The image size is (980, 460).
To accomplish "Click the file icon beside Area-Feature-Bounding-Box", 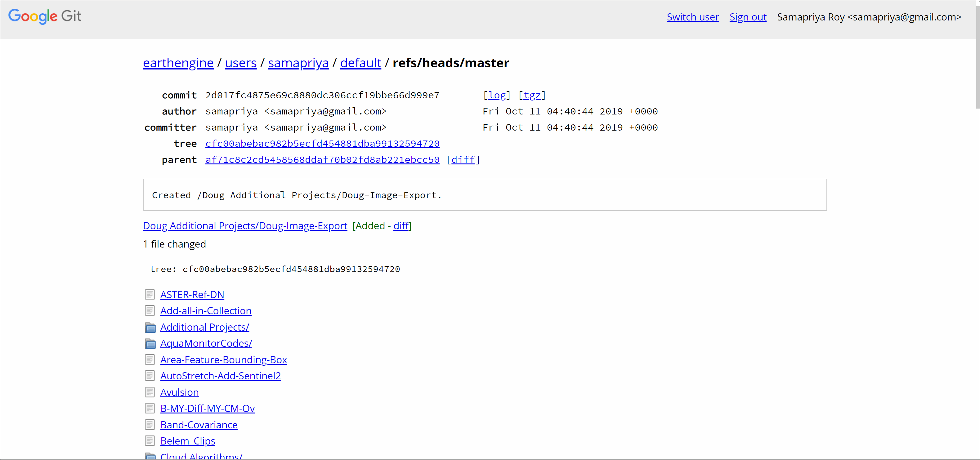I will pyautogui.click(x=150, y=360).
